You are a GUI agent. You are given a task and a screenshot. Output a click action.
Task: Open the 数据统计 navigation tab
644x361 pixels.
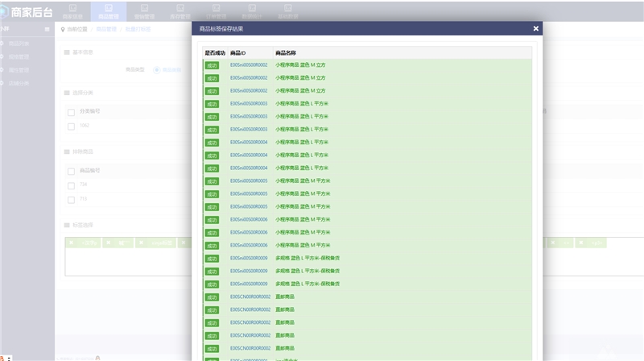coord(252,11)
